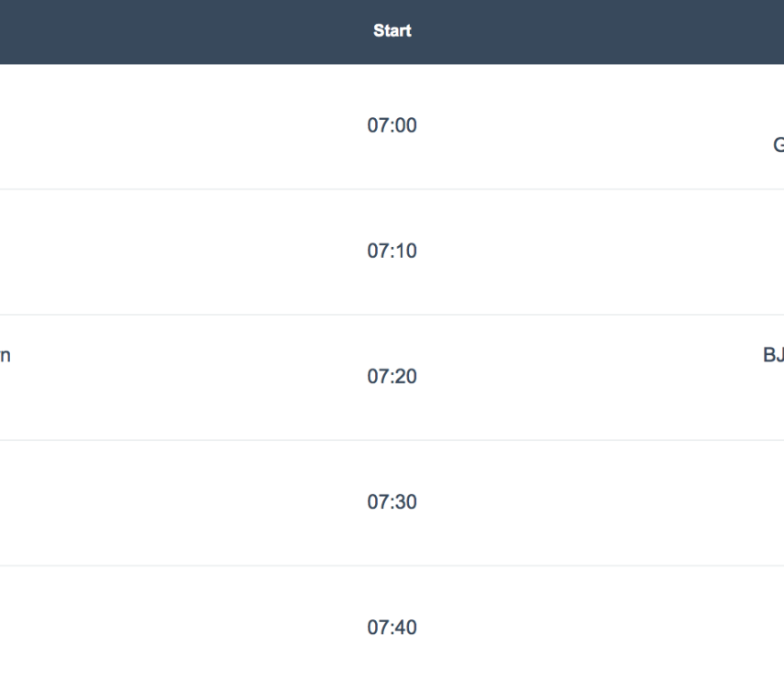Select the 07:00 start time
The height and width of the screenshot is (688, 784).
tap(392, 125)
